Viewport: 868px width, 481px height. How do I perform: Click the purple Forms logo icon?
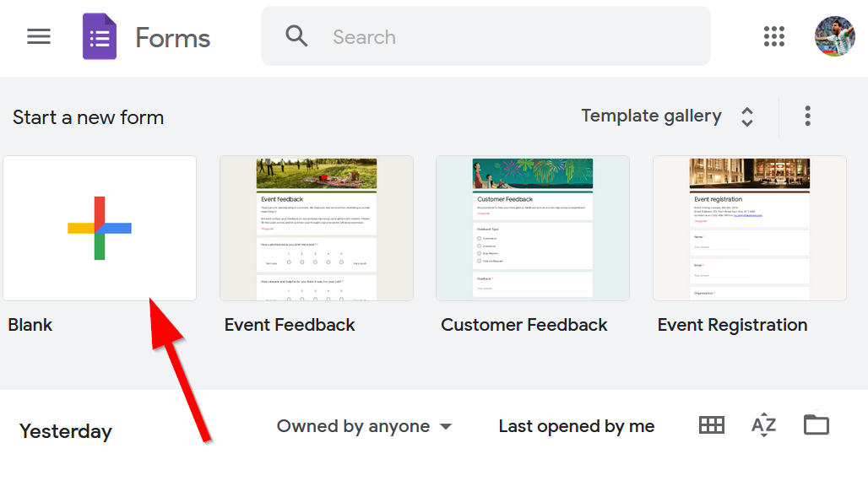point(100,37)
